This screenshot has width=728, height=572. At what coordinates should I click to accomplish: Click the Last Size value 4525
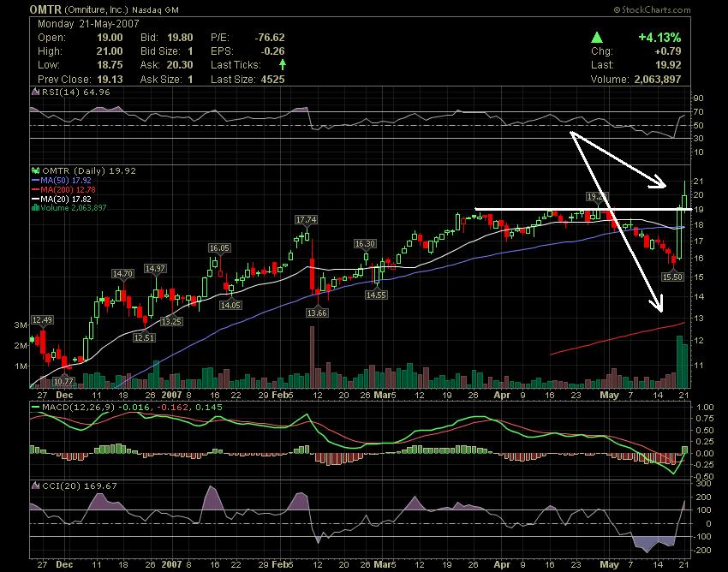point(272,79)
